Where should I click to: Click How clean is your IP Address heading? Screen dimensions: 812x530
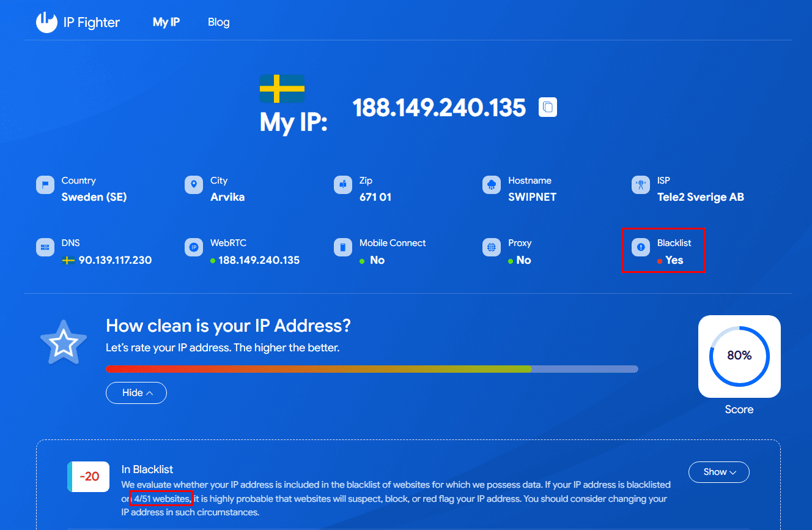pos(229,326)
